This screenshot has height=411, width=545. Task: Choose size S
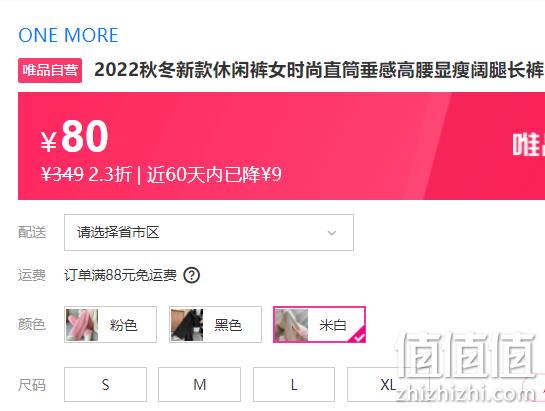(x=105, y=385)
